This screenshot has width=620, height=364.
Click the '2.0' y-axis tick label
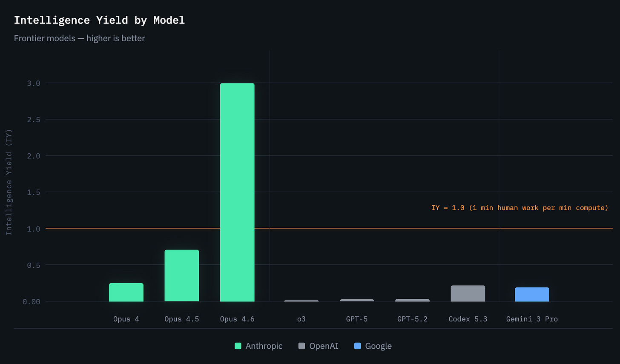click(34, 156)
